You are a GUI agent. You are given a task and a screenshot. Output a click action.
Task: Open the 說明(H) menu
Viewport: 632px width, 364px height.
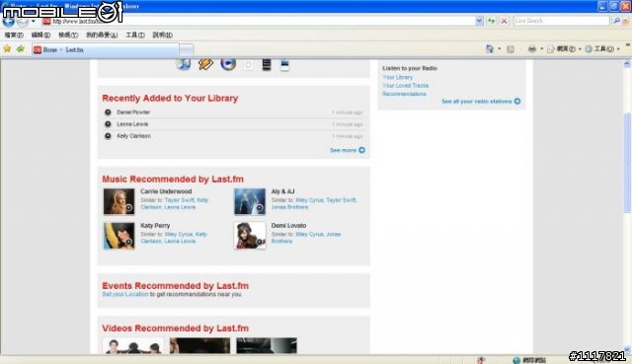click(x=162, y=36)
